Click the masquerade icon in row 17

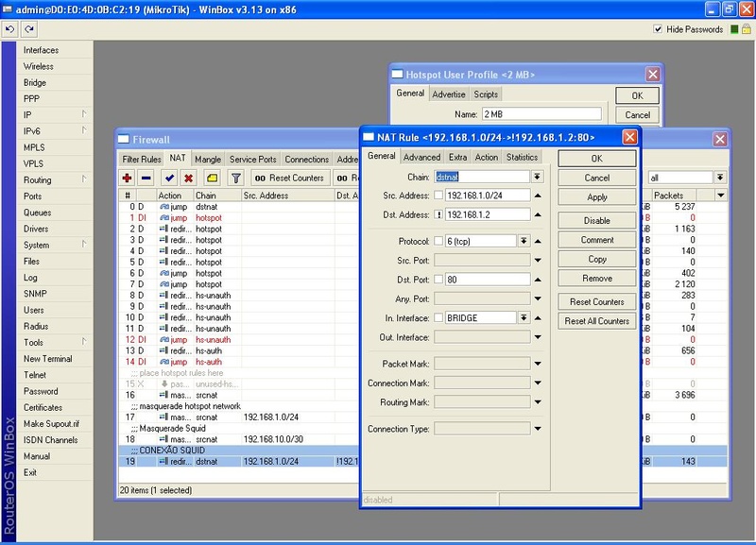pos(164,417)
